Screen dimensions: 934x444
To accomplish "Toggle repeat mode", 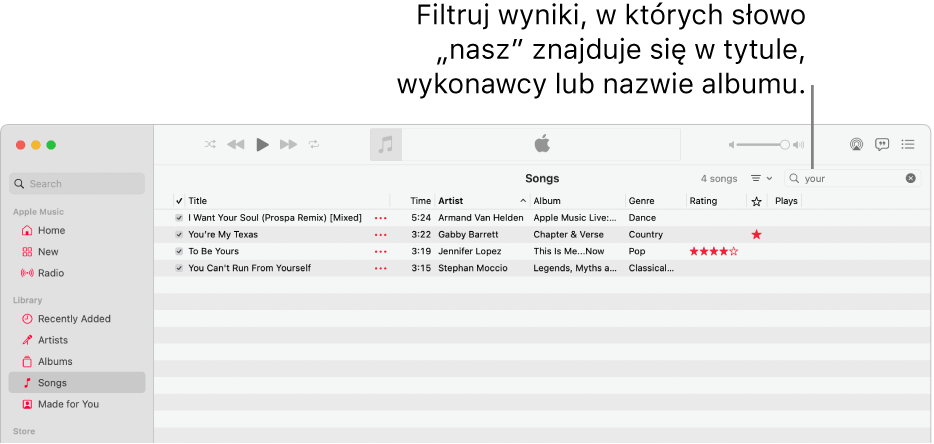I will [x=314, y=144].
